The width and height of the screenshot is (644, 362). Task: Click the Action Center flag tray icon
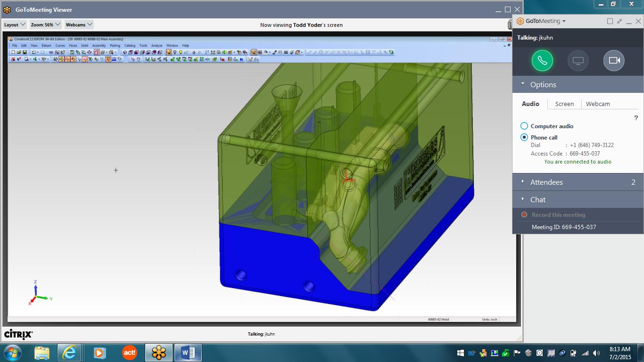pos(517,353)
